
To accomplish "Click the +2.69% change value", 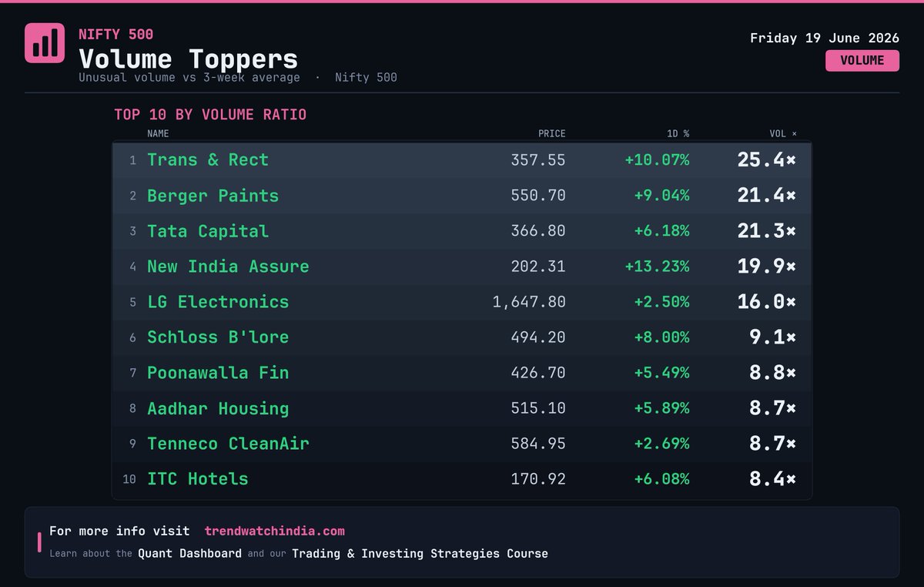I will (661, 444).
